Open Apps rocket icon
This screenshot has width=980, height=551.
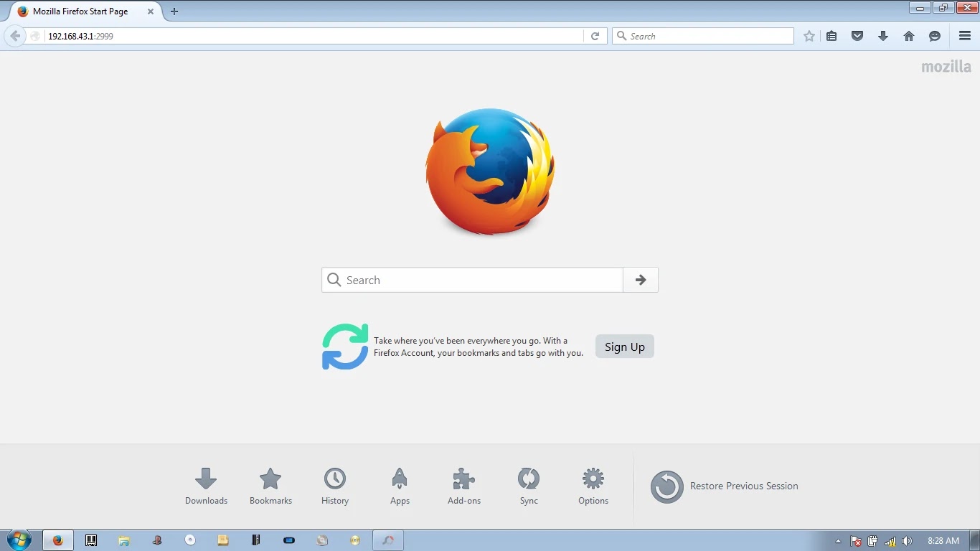(x=400, y=486)
